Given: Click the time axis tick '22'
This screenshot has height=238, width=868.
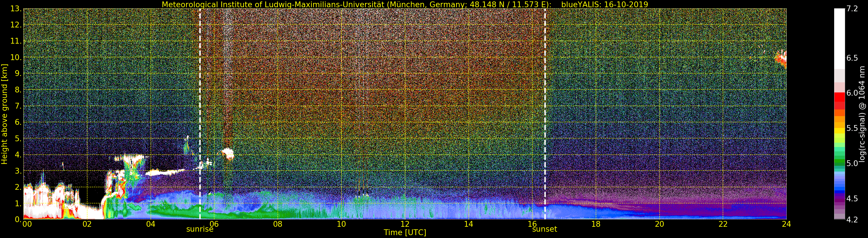Looking at the screenshot, I should tap(723, 224).
